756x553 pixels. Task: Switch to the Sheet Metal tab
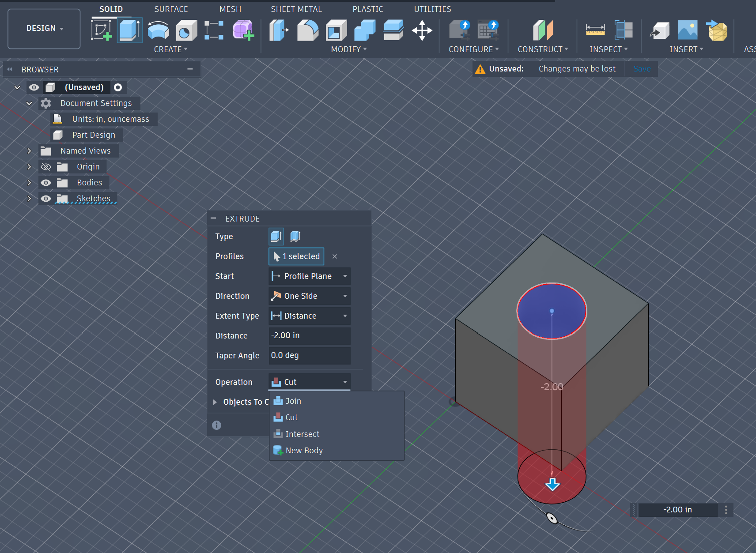click(x=296, y=9)
